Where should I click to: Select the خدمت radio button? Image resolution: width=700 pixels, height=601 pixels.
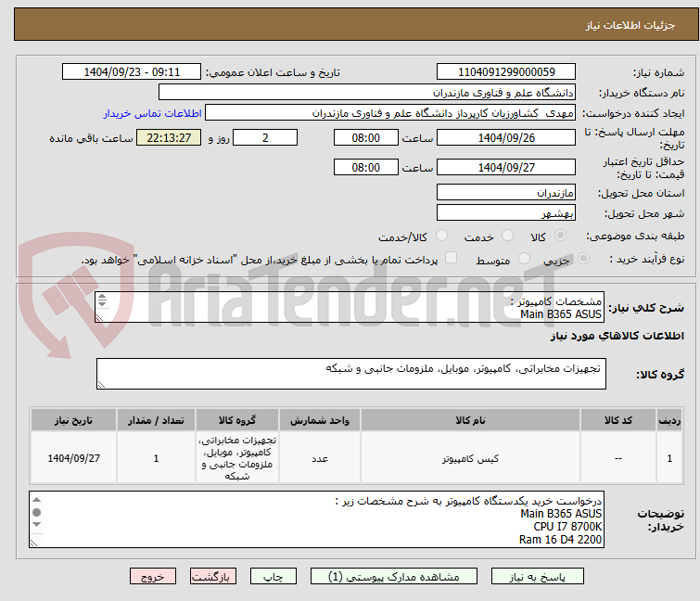click(507, 236)
